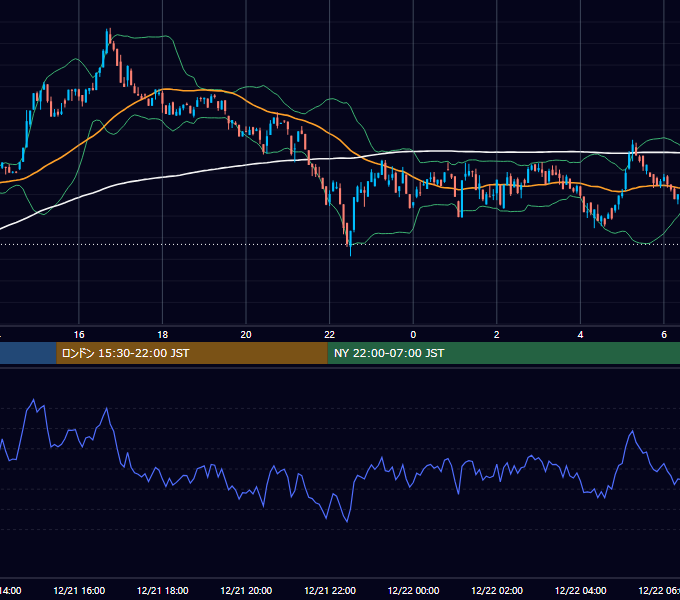Select hour label 4 on upper axis
Viewport: 680px width, 600px height.
coord(580,335)
